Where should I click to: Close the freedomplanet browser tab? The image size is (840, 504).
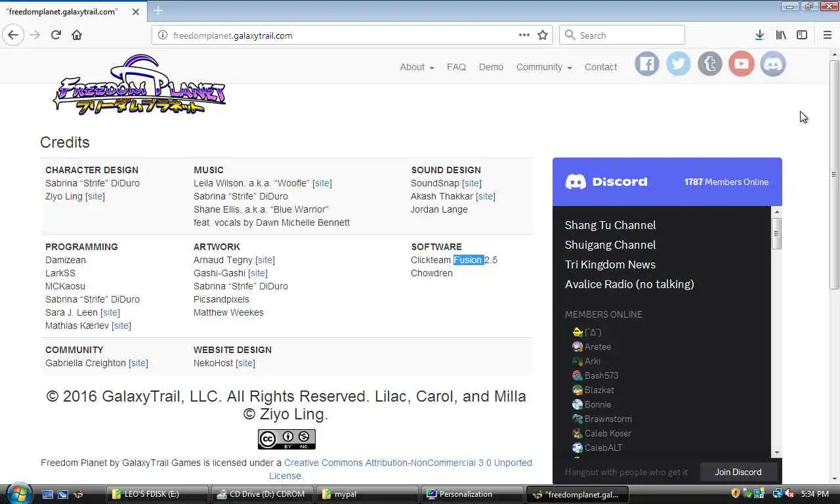[x=135, y=11]
